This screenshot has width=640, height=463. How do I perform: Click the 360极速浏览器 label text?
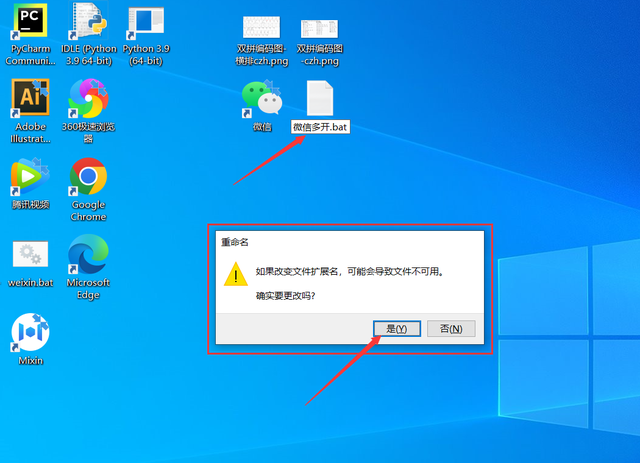89,133
